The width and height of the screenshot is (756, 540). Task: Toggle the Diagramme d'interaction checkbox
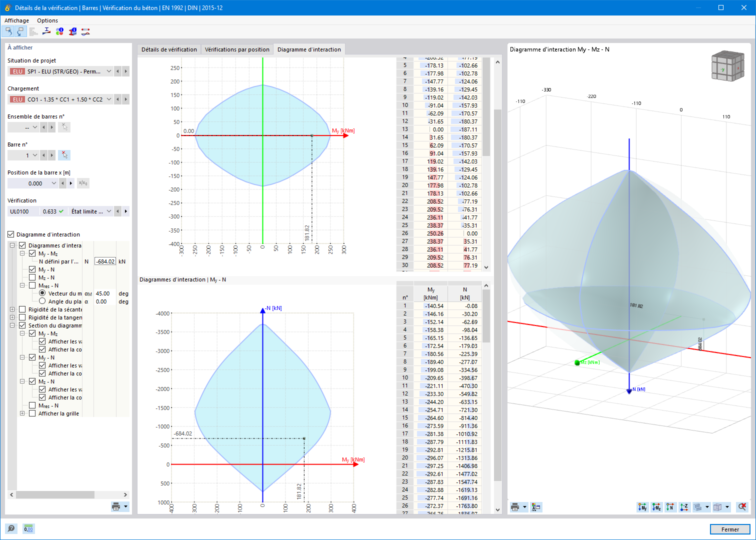click(10, 234)
